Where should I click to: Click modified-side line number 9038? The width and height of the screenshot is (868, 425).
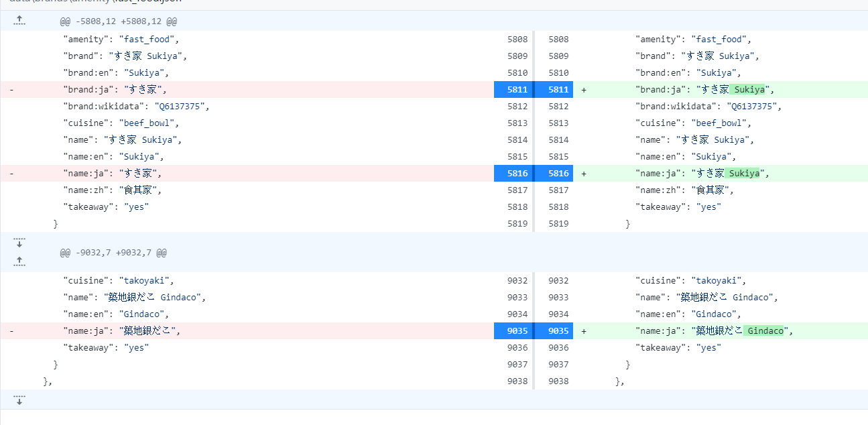[558, 381]
